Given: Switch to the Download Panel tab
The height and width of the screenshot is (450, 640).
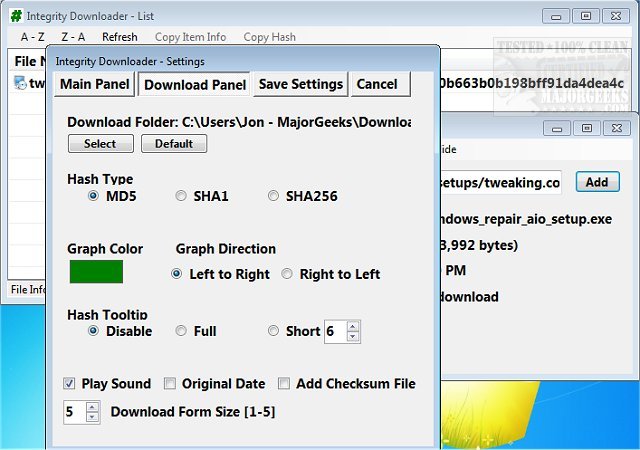Looking at the screenshot, I should click(195, 85).
